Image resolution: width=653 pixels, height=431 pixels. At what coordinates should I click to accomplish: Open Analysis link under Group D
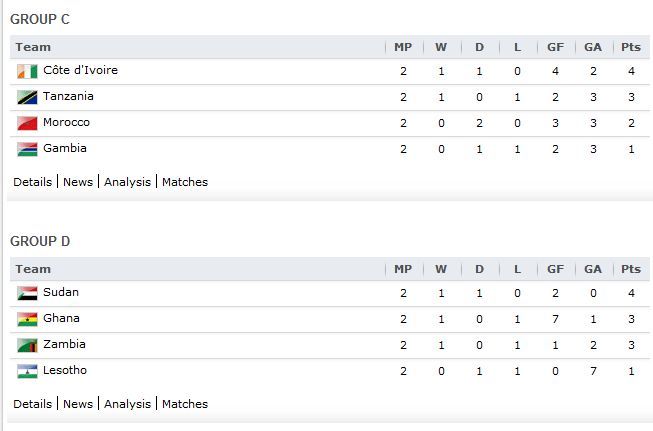click(x=127, y=404)
